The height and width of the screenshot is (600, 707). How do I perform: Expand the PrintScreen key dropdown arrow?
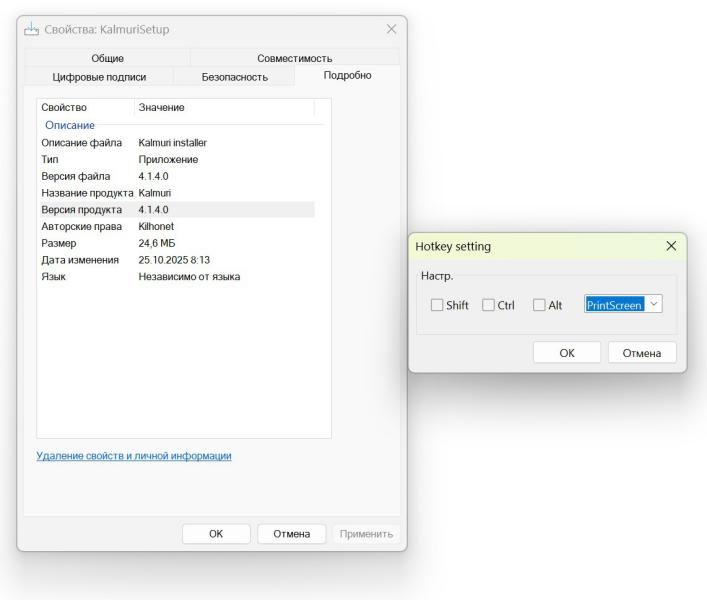point(654,304)
